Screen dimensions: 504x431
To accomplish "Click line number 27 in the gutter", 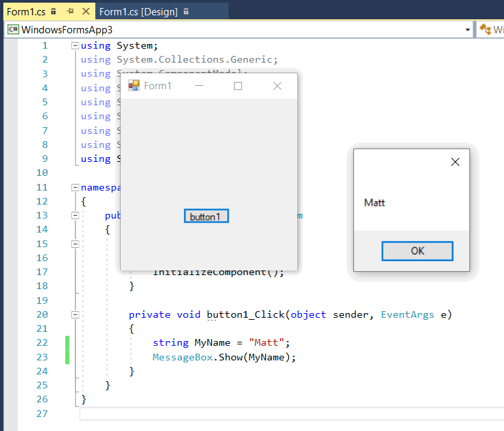I will point(42,414).
